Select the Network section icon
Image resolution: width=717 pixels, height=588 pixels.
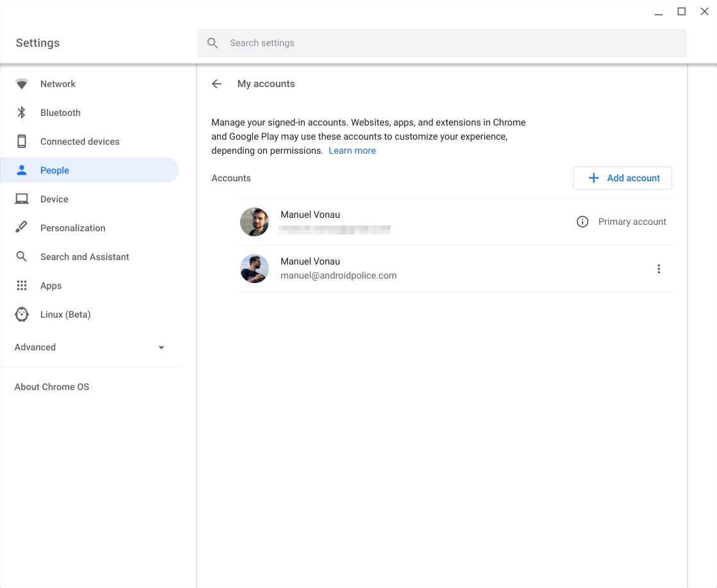(x=22, y=83)
